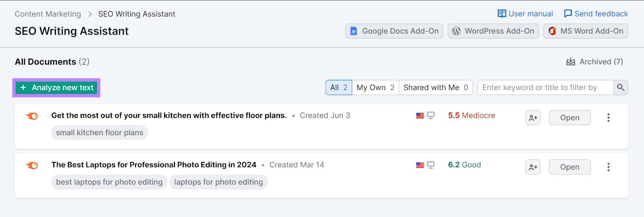Click the Analyze new text button
644x217 pixels.
56,88
